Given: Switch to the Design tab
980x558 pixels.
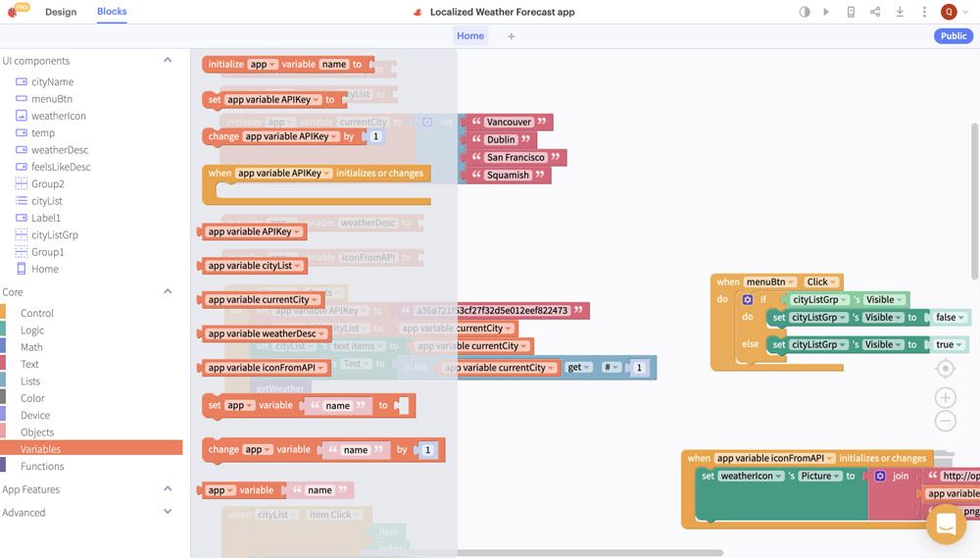Looking at the screenshot, I should [x=61, y=12].
